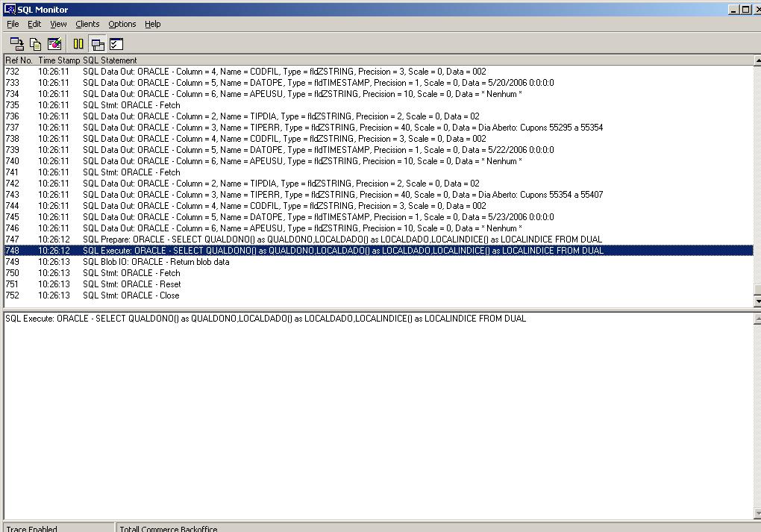
Task: Select row 745 with date 5/23/2006
Action: (378, 216)
